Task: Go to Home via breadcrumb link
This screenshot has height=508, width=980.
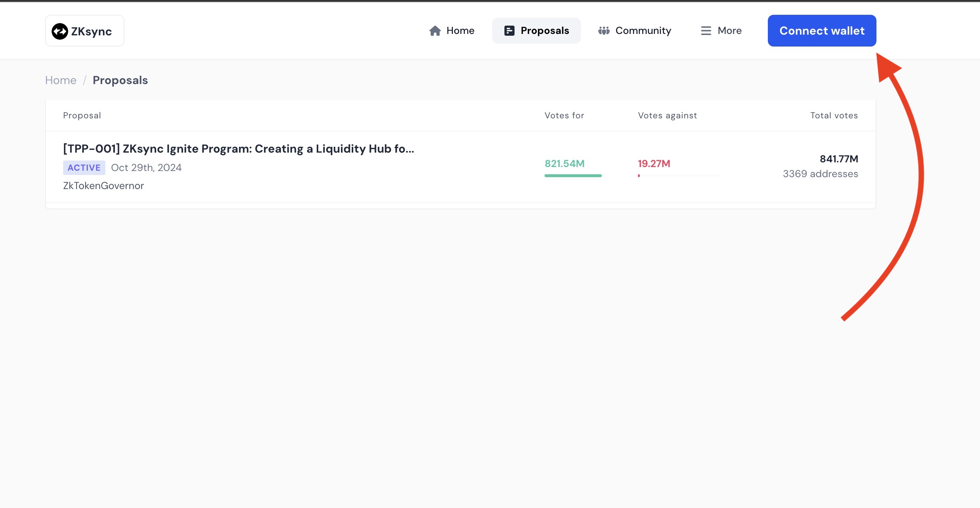Action: click(x=61, y=80)
